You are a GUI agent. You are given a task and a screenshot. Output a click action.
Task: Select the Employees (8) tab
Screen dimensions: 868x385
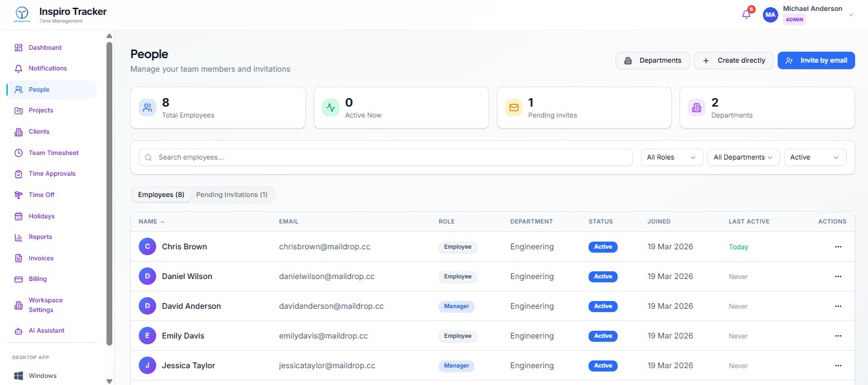tap(161, 194)
